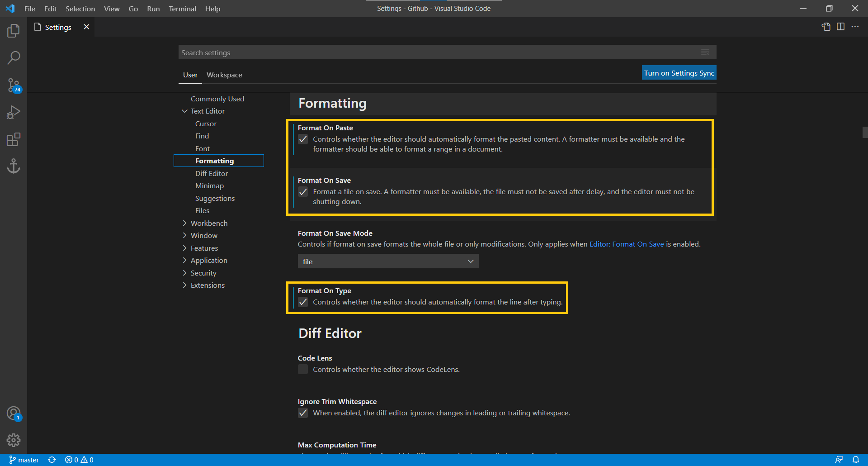Viewport: 868px width, 466px height.
Task: Switch to the Workspace settings tab
Action: [224, 75]
